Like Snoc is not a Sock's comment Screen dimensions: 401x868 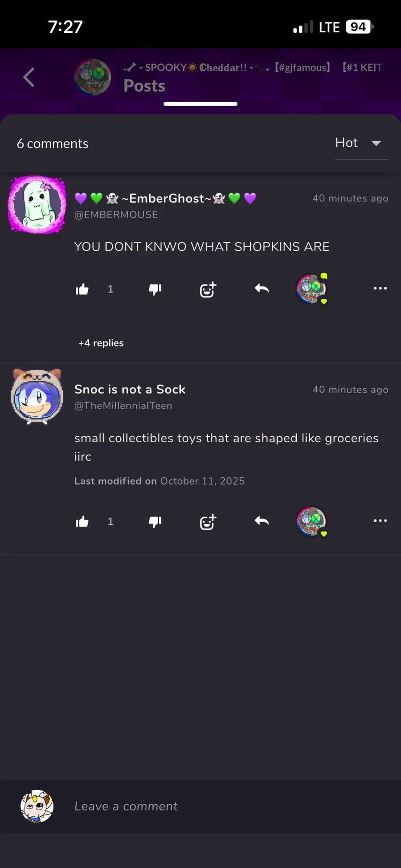[x=82, y=521]
